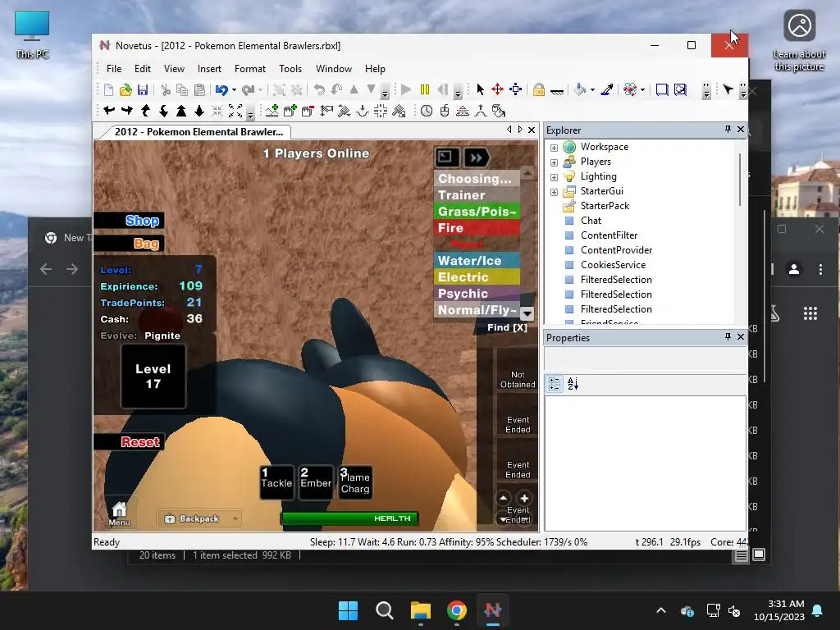Click the double-arrow skip button in game
The width and height of the screenshot is (840, 630).
pos(477,157)
